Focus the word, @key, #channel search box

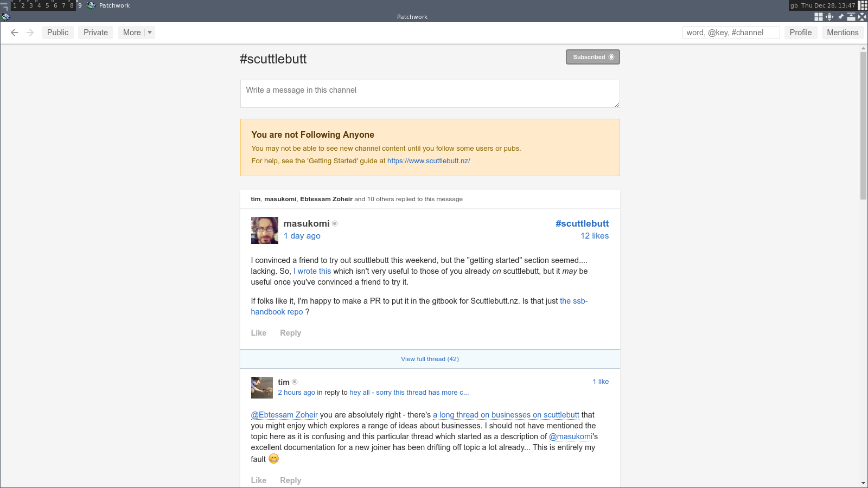coord(731,33)
